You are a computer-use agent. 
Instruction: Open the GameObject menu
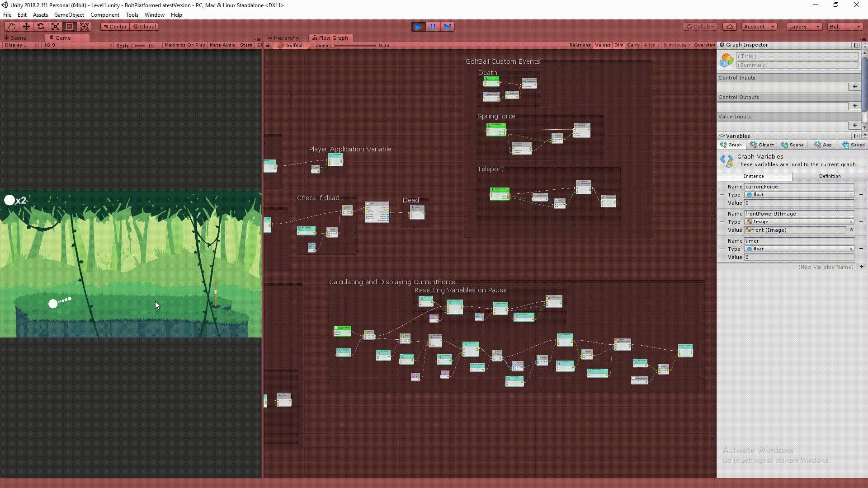[x=69, y=15]
